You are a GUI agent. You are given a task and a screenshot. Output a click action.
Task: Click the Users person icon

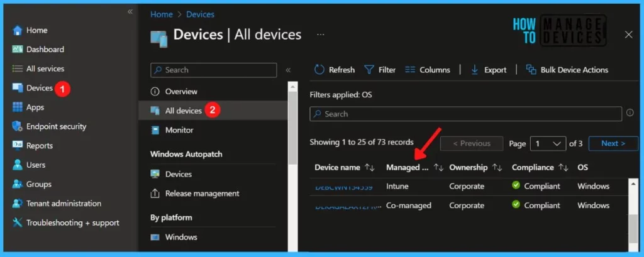pyautogui.click(x=17, y=165)
